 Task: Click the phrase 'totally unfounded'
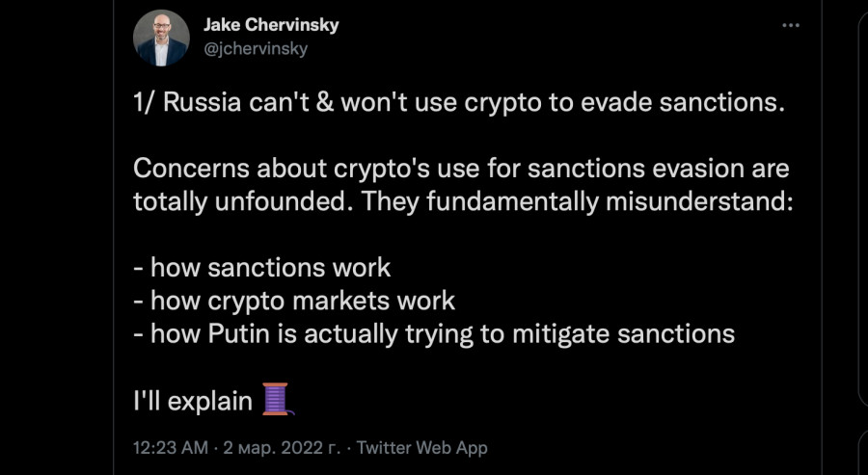click(x=244, y=201)
